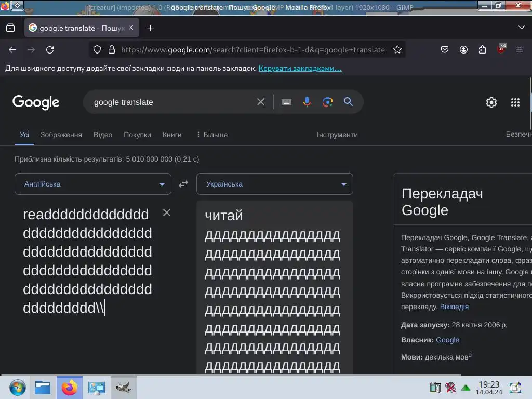Image resolution: width=532 pixels, height=399 pixels.
Task: Bookmark this page with the star icon
Action: (397, 49)
